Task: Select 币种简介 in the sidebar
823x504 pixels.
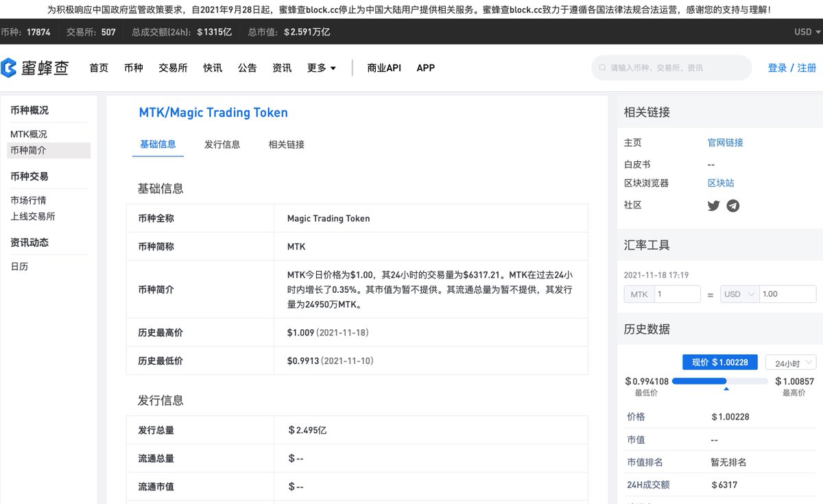Action: [49, 150]
